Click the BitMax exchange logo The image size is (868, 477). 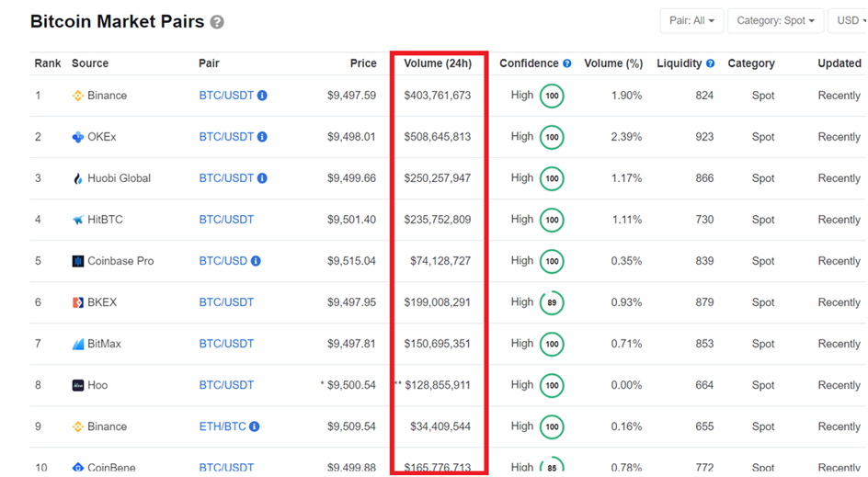[78, 344]
